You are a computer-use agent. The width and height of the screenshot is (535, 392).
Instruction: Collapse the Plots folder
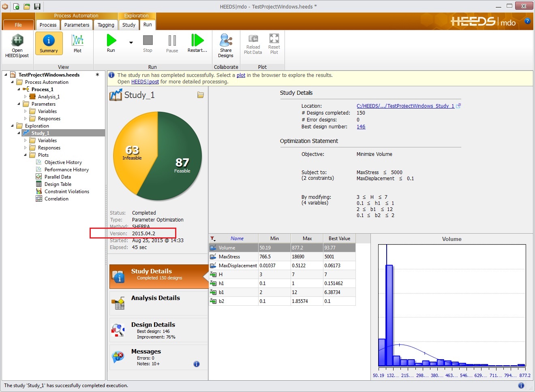point(25,155)
